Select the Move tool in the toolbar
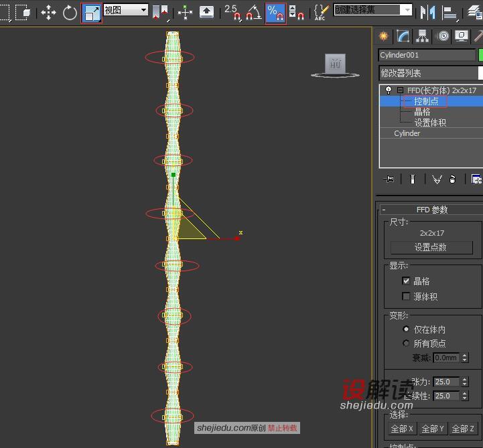 coord(48,13)
